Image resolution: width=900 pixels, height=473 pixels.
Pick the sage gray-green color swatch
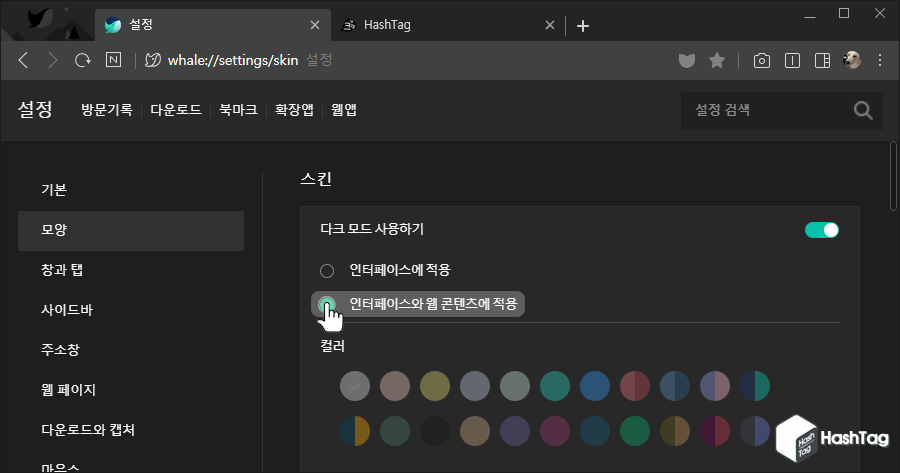tap(515, 386)
